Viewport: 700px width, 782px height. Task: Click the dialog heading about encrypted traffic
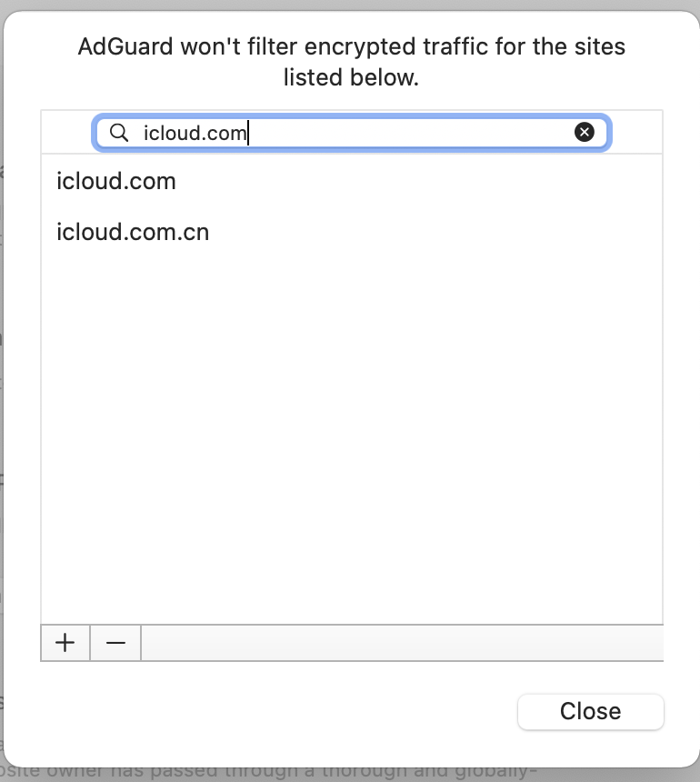point(350,61)
